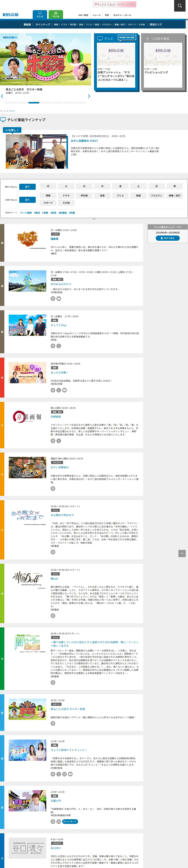Open the featured おやじ京都呑み その17 link
The height and width of the screenshot is (868, 188).
(84, 141)
